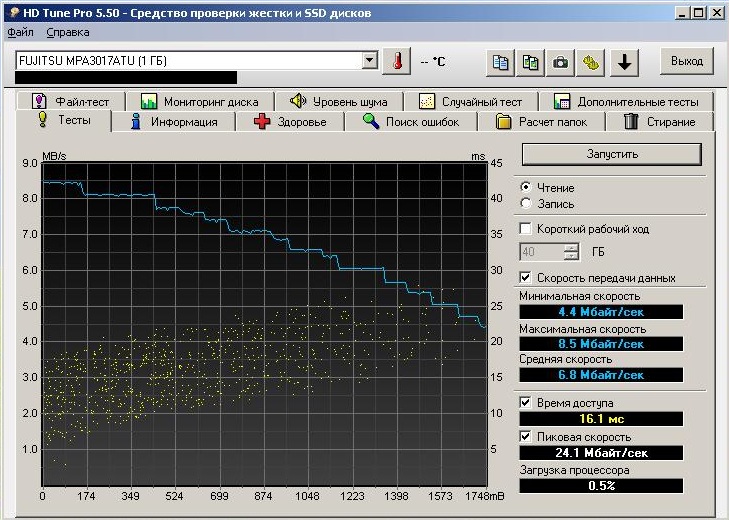Click minimum speed value 4.4 Мбайт/сек

601,312
